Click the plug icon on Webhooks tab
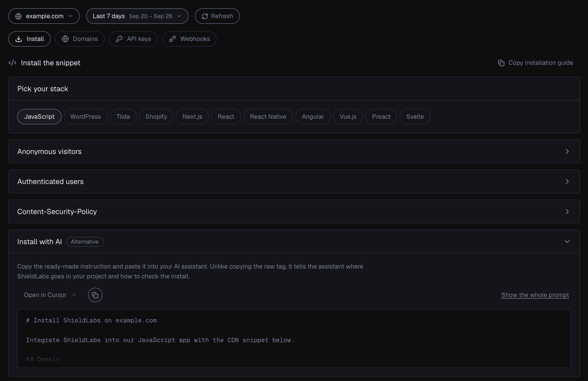 [x=173, y=39]
